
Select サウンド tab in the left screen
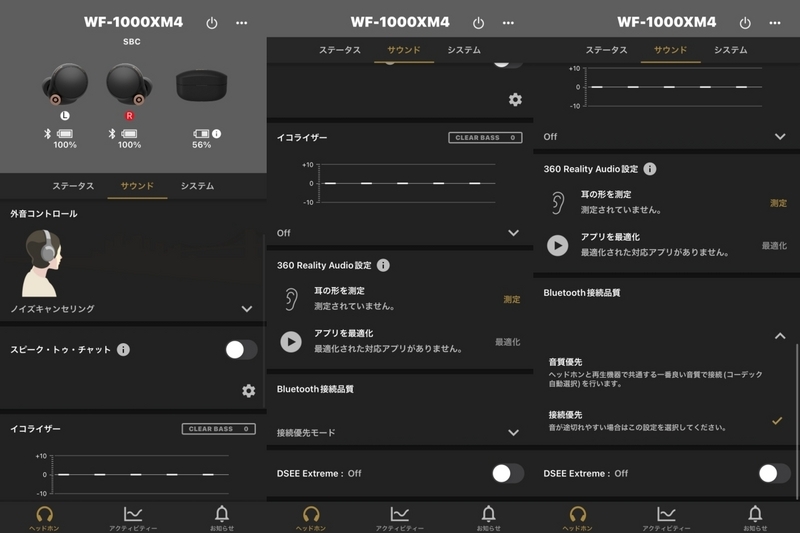coord(137,186)
